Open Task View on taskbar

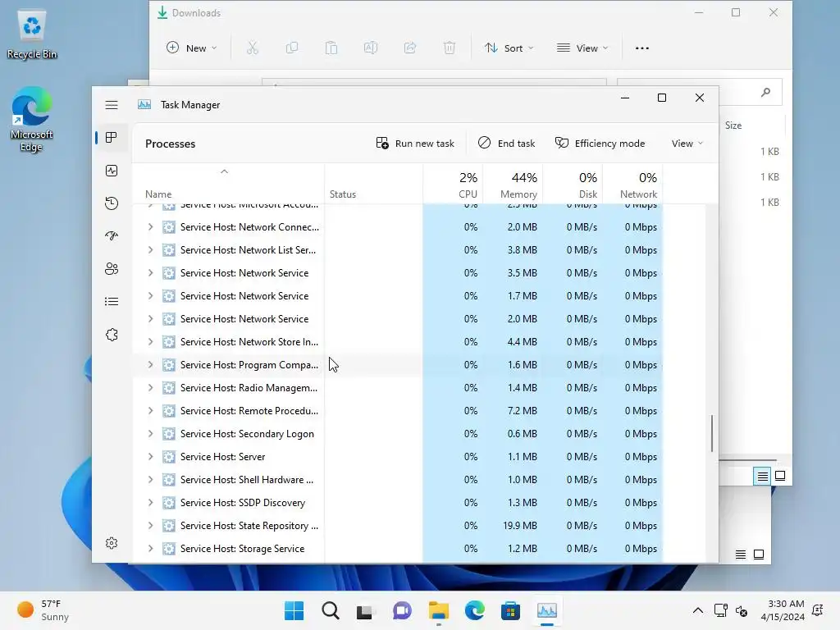(366, 610)
